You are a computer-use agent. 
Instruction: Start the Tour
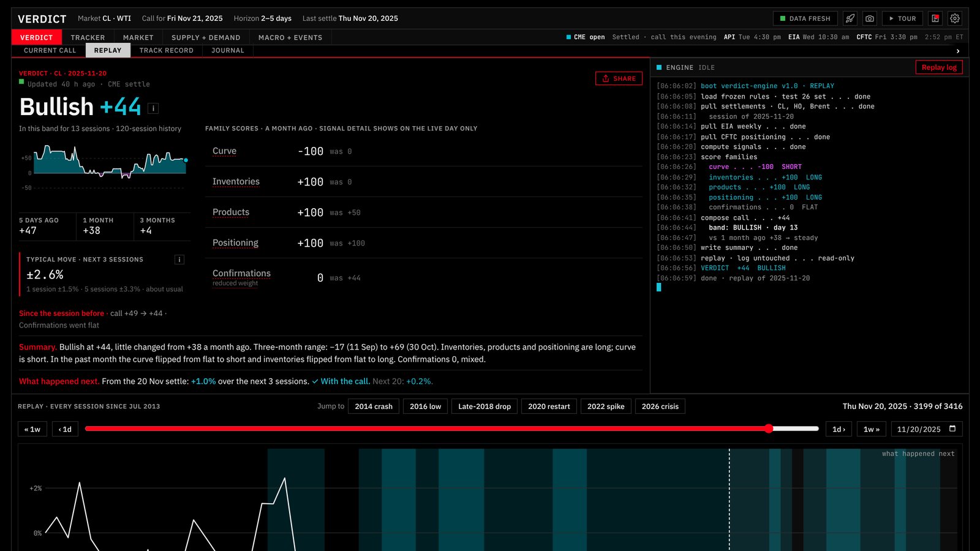tap(902, 18)
